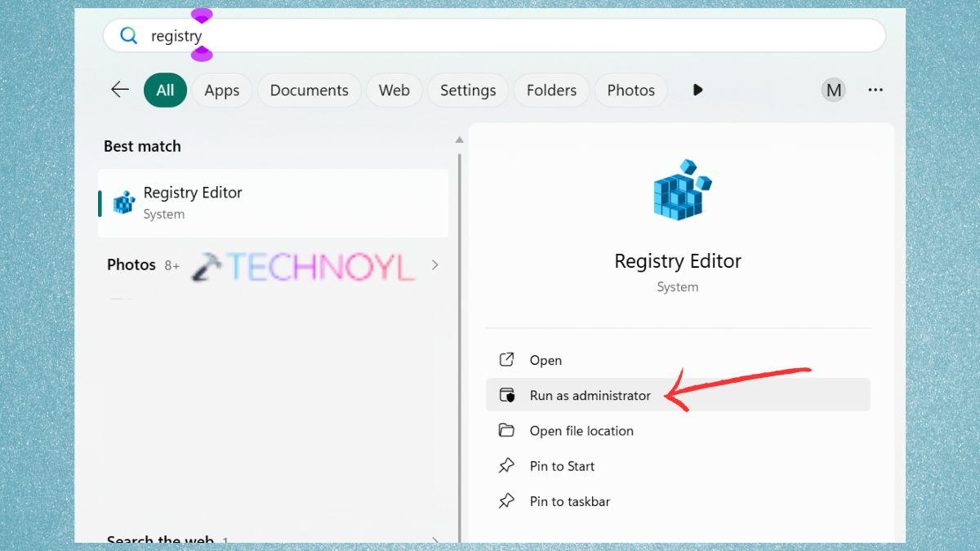Click inside the registry search box
Viewport: 980px width, 551px height.
coord(327,35)
